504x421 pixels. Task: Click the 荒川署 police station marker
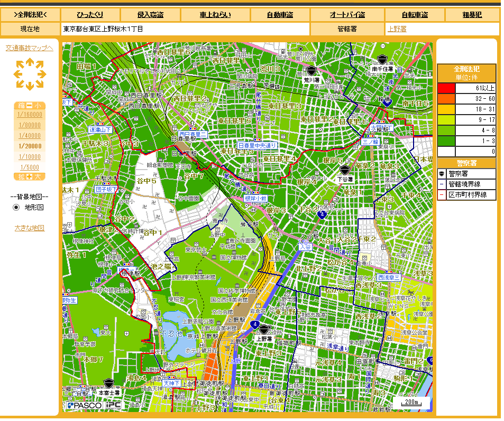[x=311, y=71]
